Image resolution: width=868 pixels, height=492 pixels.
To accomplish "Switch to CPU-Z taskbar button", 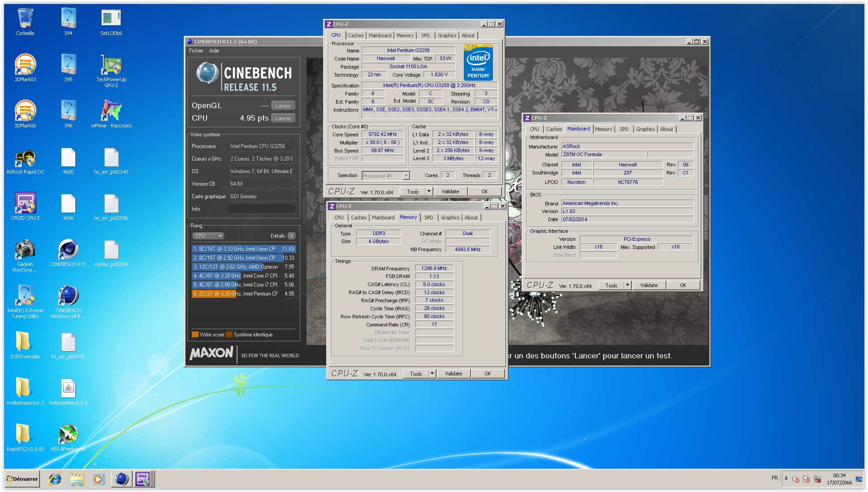I will pyautogui.click(x=143, y=479).
